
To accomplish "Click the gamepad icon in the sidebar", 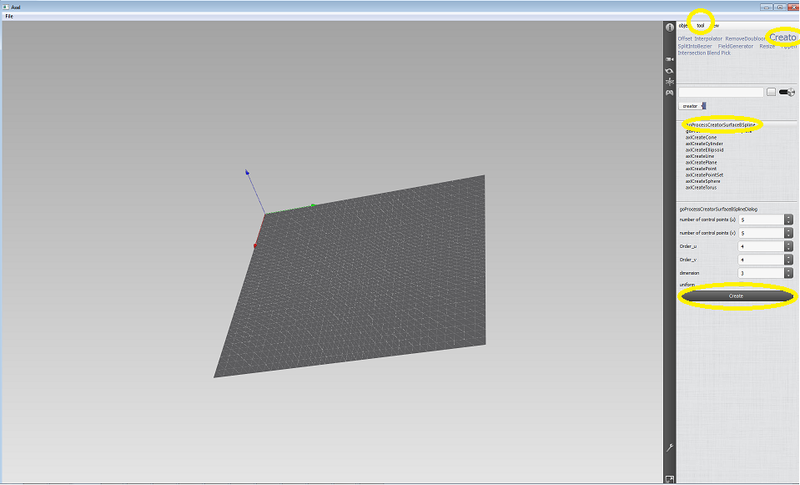I will pyautogui.click(x=670, y=93).
